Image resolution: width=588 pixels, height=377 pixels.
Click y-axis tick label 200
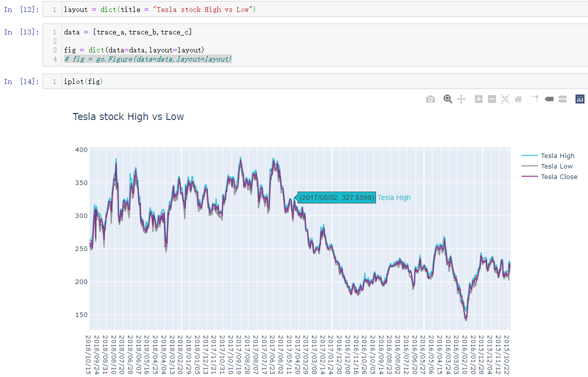click(81, 281)
